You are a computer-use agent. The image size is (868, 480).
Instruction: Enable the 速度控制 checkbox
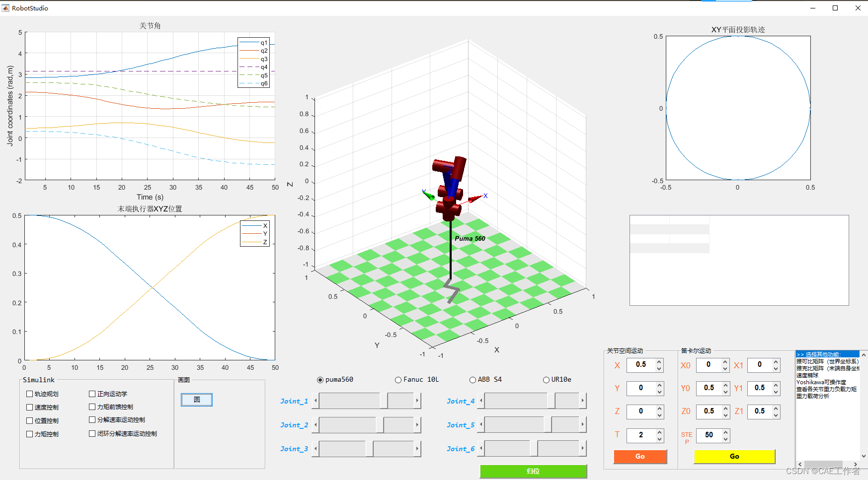click(x=29, y=407)
